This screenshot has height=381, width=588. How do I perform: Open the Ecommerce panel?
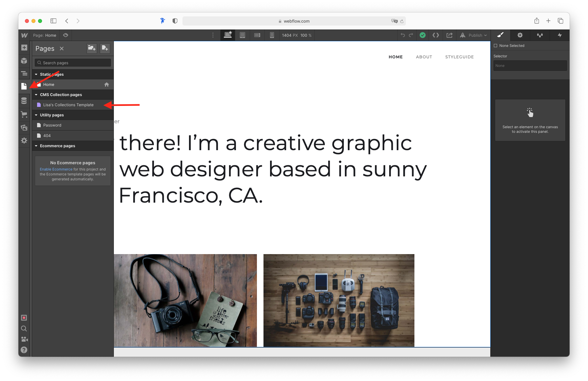pos(24,114)
